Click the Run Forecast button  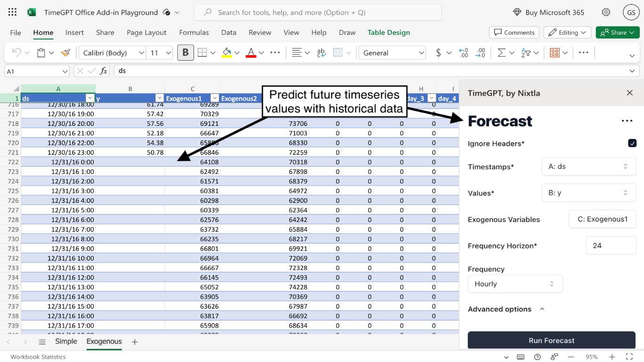pyautogui.click(x=551, y=340)
